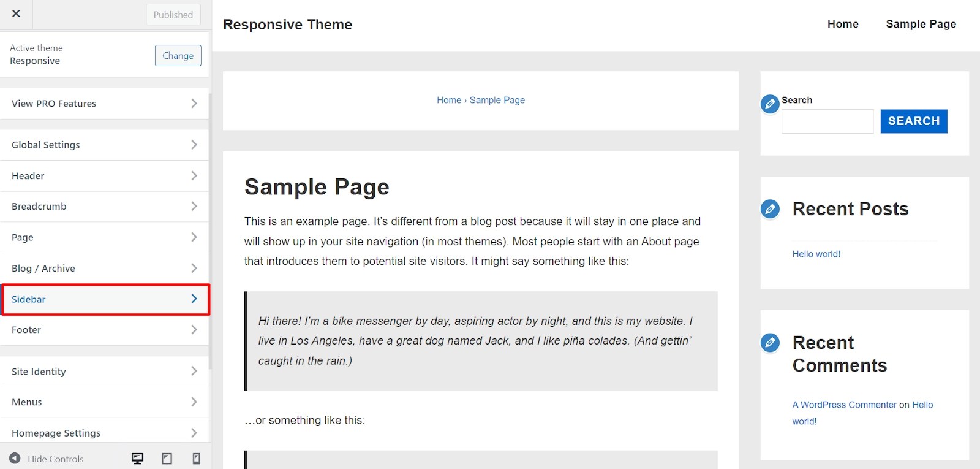Click inside the sidebar Search input field
This screenshot has height=469, width=980.
pyautogui.click(x=827, y=121)
